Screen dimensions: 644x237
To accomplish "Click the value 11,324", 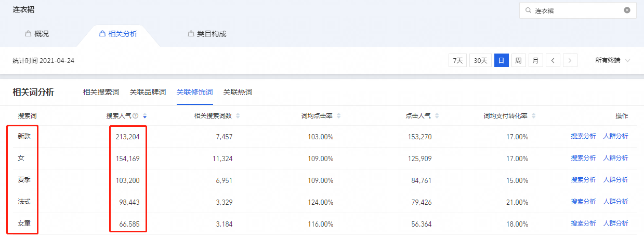I will [222, 159].
